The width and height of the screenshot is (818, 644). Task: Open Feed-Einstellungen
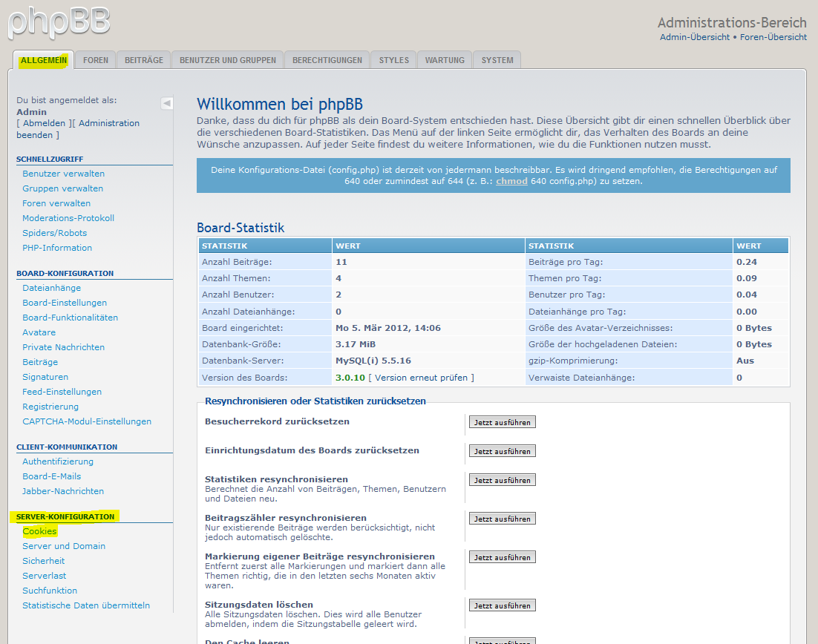(62, 392)
